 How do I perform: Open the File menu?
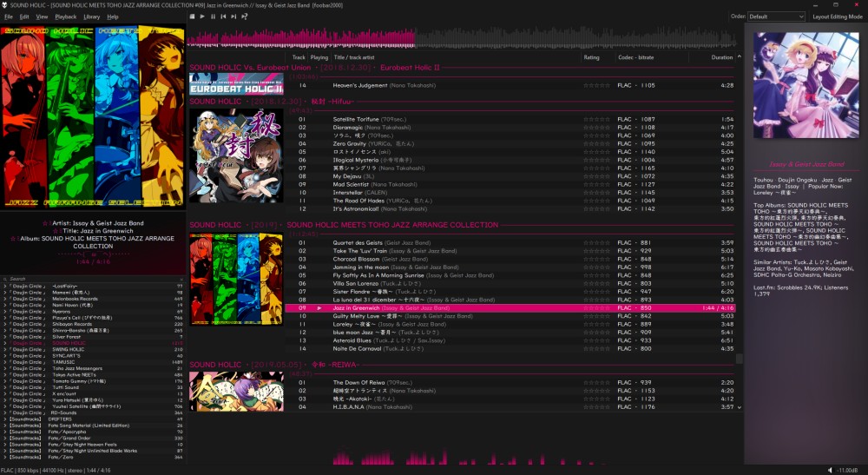(9, 16)
